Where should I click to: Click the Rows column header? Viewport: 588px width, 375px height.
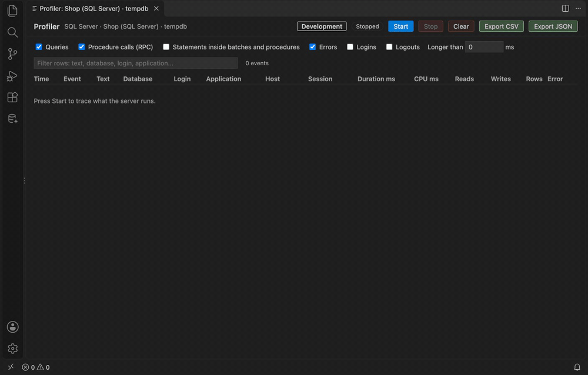tap(534, 79)
